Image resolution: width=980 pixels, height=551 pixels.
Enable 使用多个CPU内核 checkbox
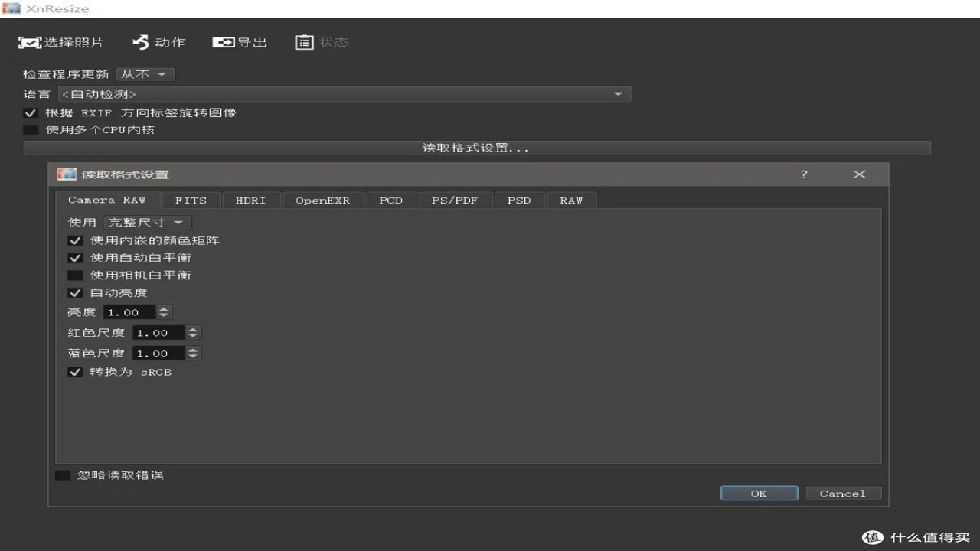(31, 130)
